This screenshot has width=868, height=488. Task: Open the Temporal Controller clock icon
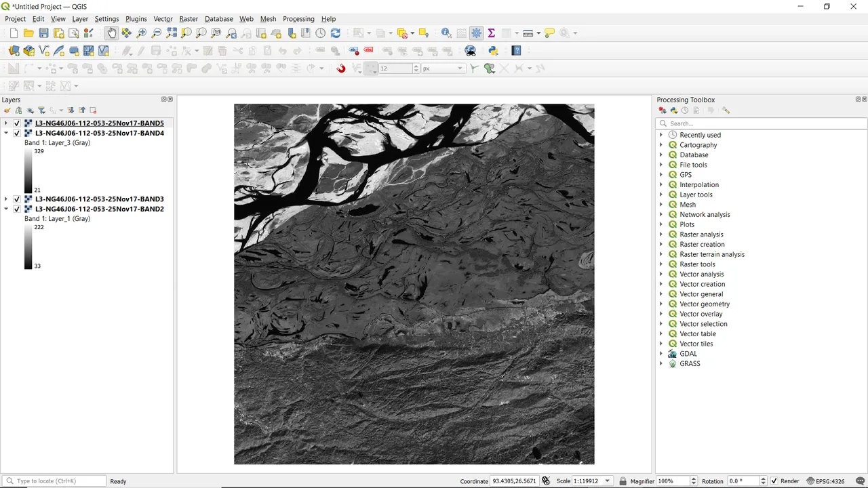(320, 33)
